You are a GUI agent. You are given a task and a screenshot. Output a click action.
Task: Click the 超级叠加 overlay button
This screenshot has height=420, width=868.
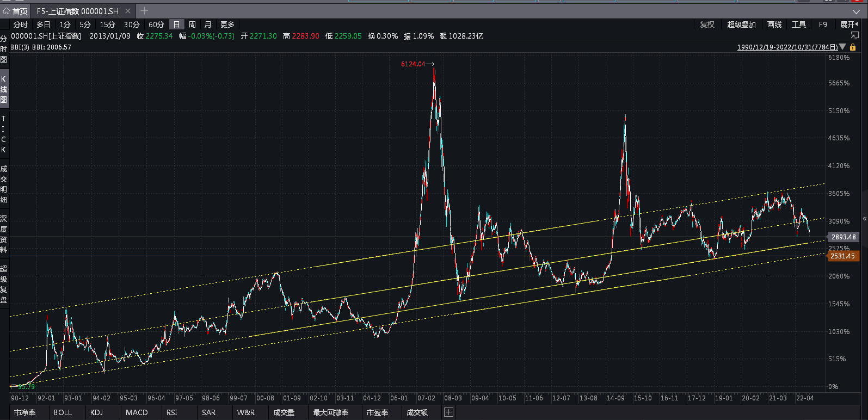click(x=741, y=24)
